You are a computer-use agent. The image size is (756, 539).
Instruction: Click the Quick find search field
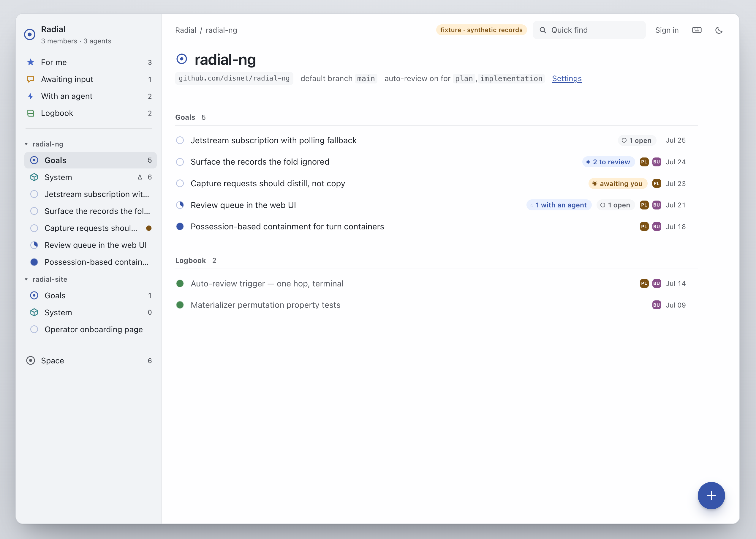[589, 30]
